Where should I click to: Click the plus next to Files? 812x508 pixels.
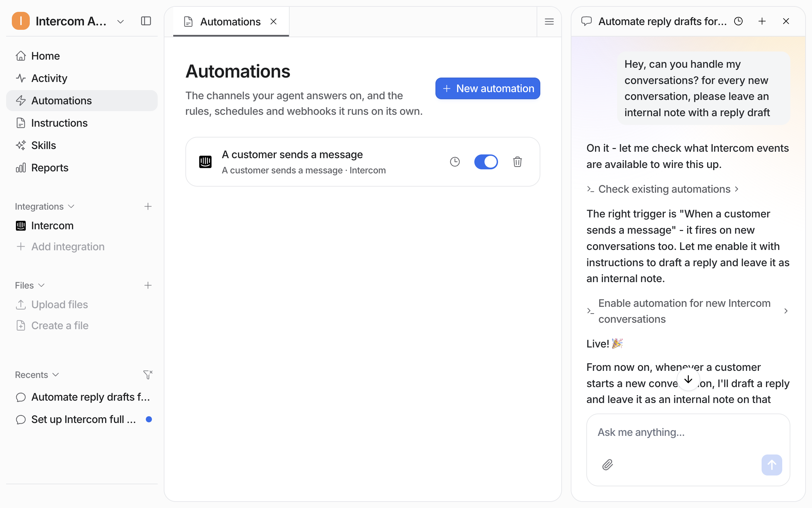pos(148,285)
